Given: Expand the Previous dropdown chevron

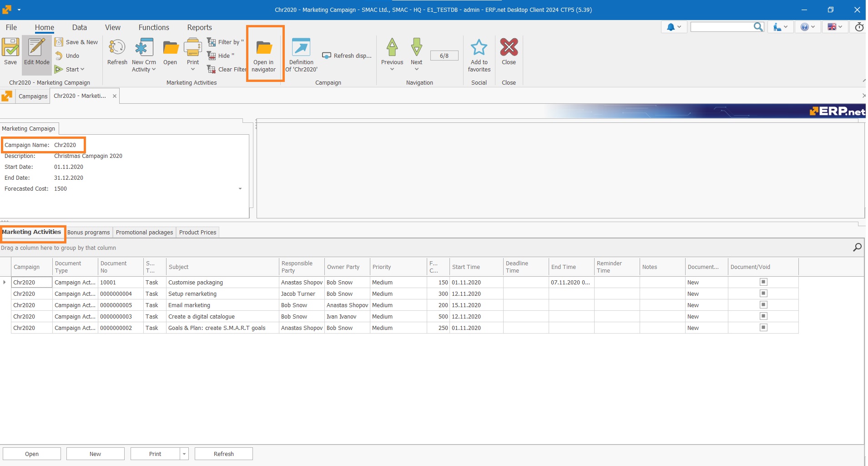Looking at the screenshot, I should [x=392, y=69].
